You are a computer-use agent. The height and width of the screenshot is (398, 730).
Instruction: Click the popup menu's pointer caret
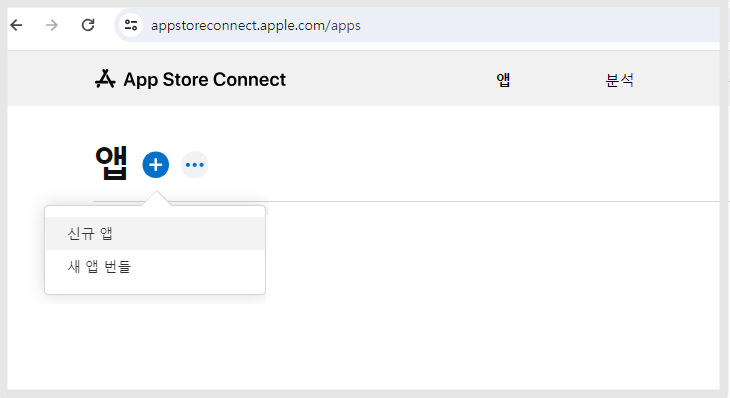point(156,198)
